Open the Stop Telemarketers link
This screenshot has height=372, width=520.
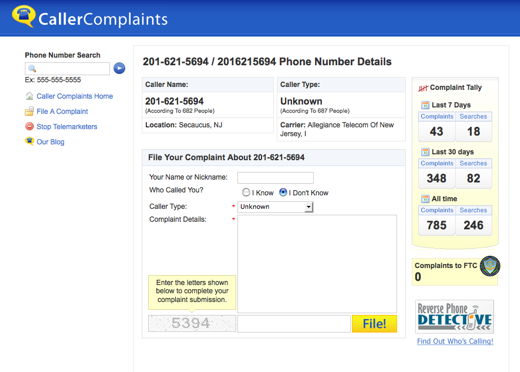click(67, 127)
